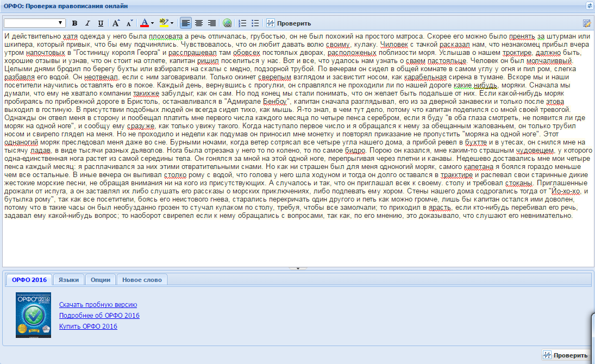
Task: Toggle underline formatting
Action: (x=101, y=23)
